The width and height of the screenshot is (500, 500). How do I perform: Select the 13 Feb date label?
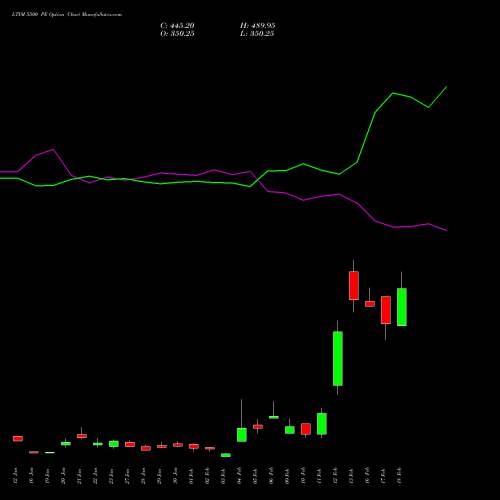coord(351,476)
